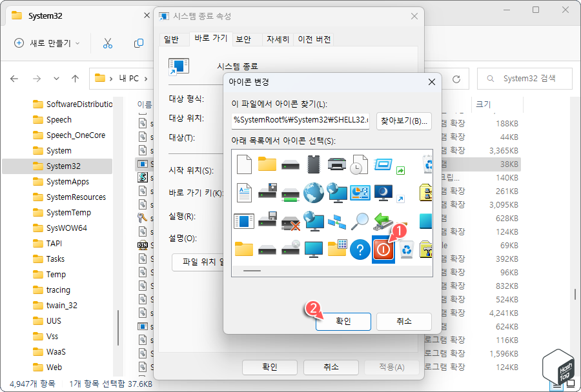Screen dimensions: 581x392
Task: Select the magnifying glass search icon
Action: coord(361,220)
